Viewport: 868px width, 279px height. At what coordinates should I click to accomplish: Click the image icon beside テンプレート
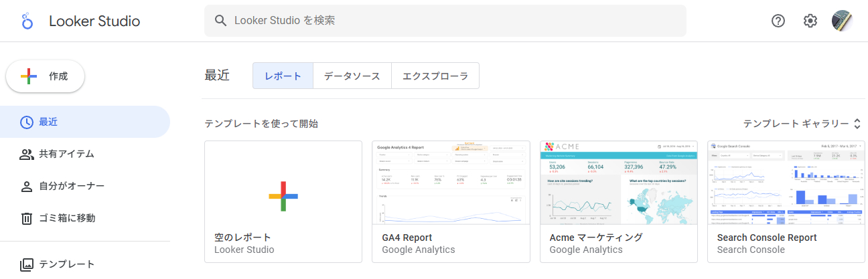pyautogui.click(x=27, y=264)
